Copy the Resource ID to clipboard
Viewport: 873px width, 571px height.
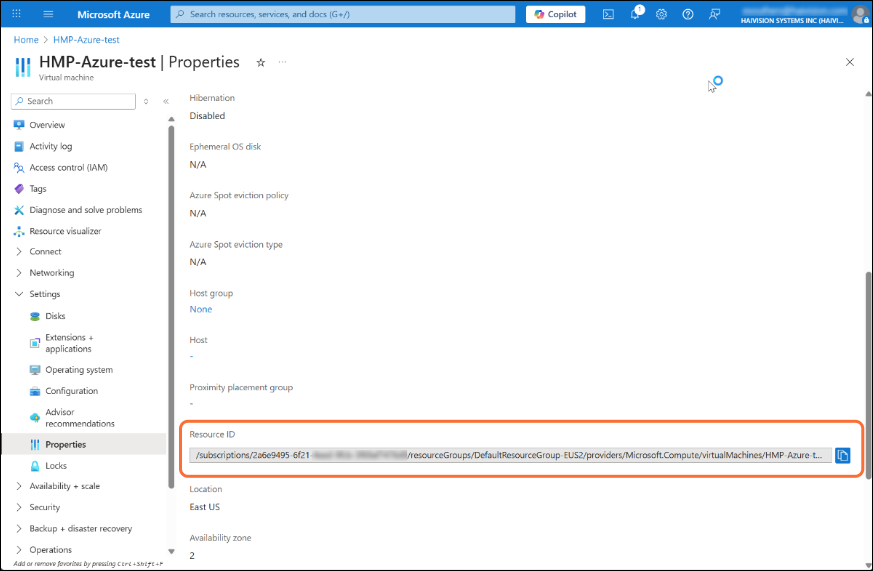pos(842,455)
